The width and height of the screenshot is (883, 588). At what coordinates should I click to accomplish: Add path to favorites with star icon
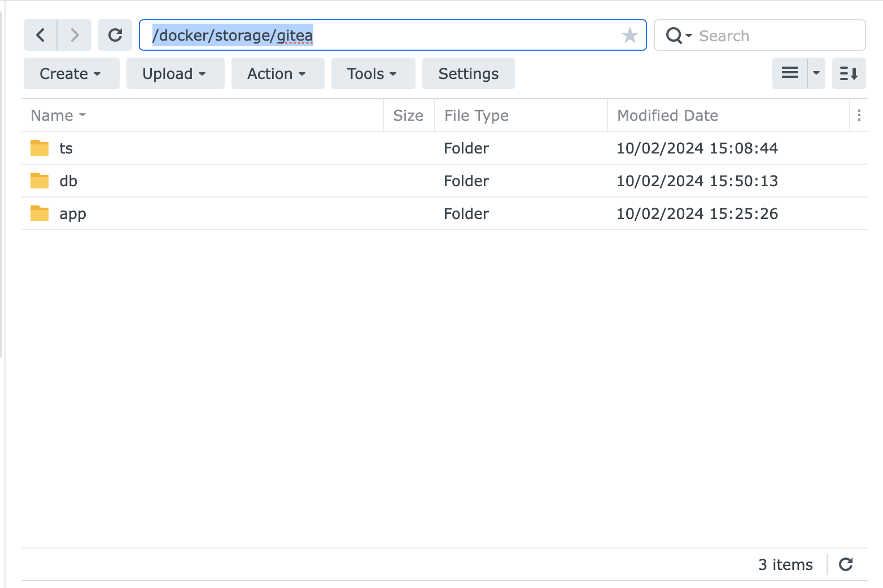coord(630,36)
